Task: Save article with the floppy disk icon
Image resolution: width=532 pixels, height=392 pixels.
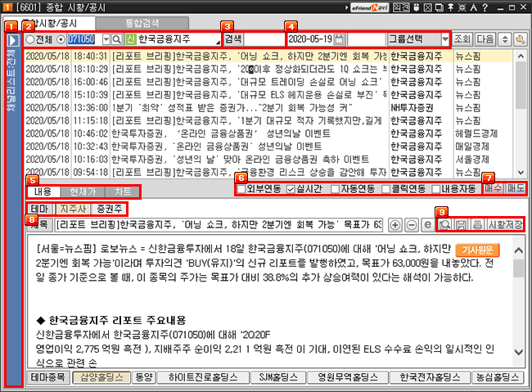Action: pos(461,225)
